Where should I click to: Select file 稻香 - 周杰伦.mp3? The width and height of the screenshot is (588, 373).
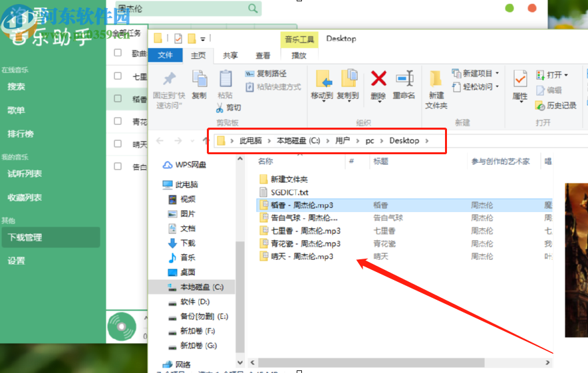point(404,205)
